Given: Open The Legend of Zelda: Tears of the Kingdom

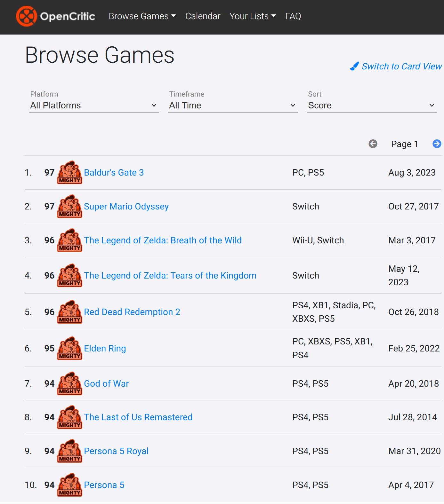Looking at the screenshot, I should coord(170,275).
